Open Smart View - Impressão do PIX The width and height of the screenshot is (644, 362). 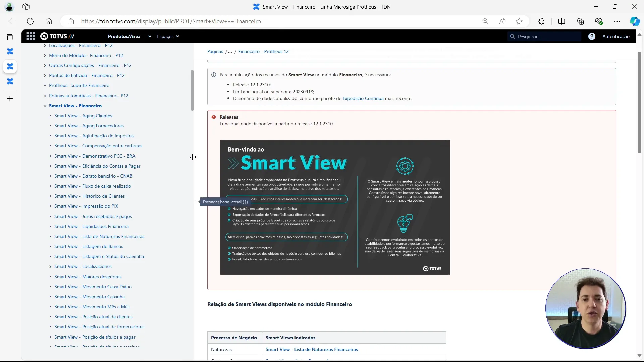pyautogui.click(x=86, y=206)
